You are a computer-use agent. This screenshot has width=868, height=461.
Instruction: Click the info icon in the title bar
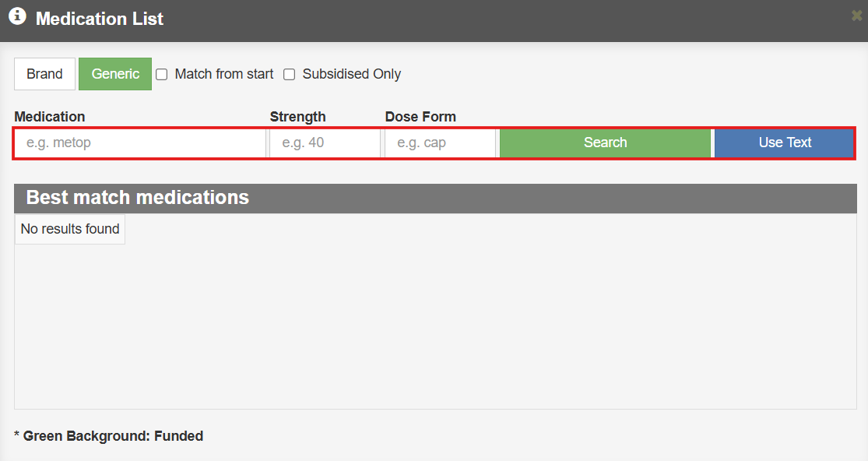click(x=17, y=17)
